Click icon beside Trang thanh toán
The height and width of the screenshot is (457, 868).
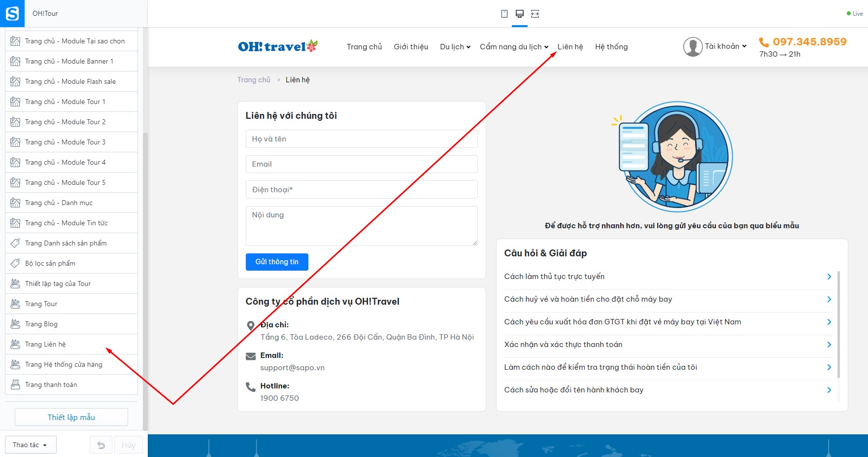pyautogui.click(x=15, y=385)
